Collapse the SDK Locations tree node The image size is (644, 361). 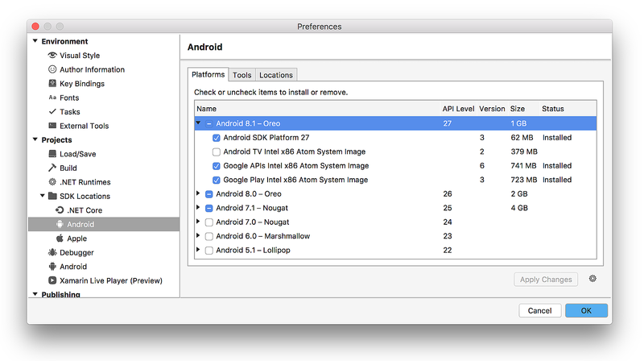click(43, 197)
